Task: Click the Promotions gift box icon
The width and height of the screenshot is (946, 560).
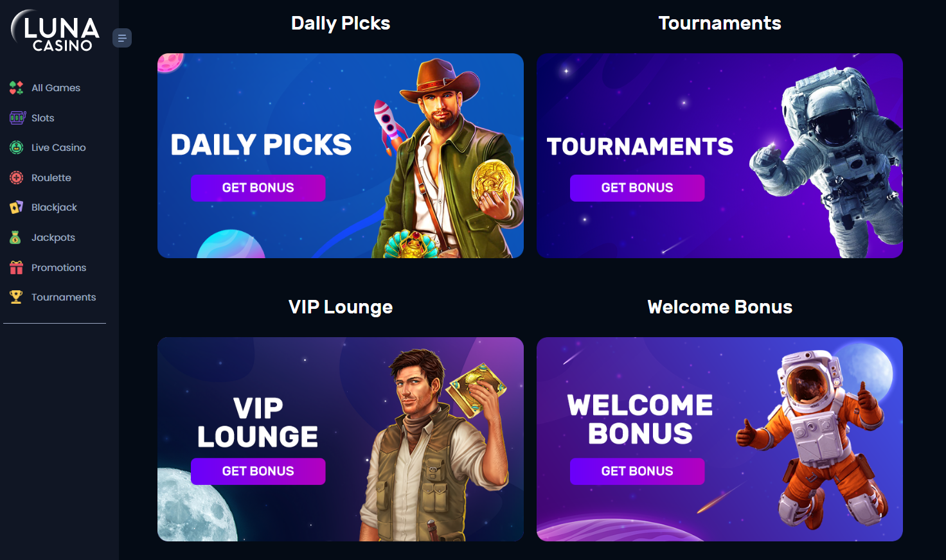Action: tap(17, 267)
